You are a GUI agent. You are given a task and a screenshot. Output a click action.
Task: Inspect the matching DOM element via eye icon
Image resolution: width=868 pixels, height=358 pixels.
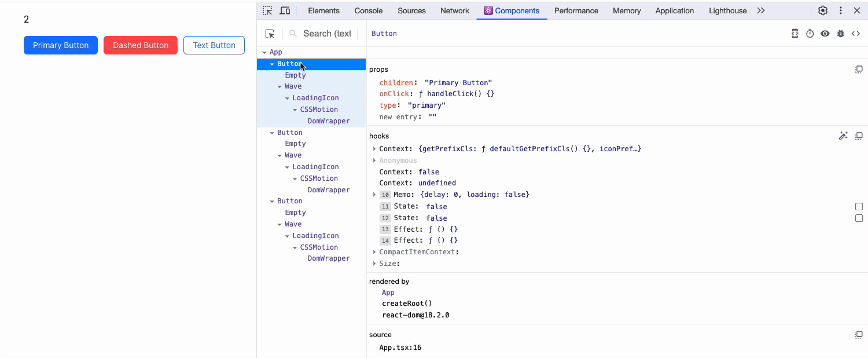pyautogui.click(x=825, y=34)
